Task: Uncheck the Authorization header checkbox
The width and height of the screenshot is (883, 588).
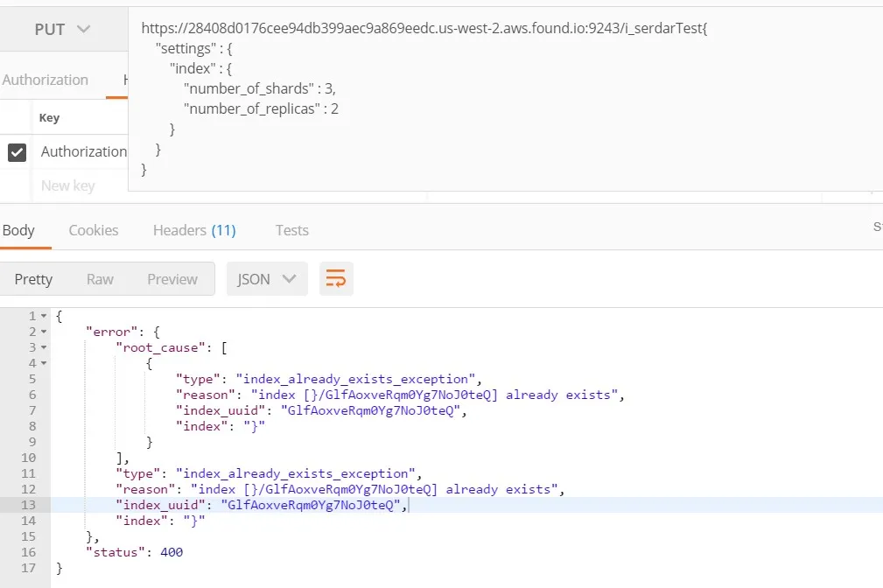Action: tap(17, 152)
